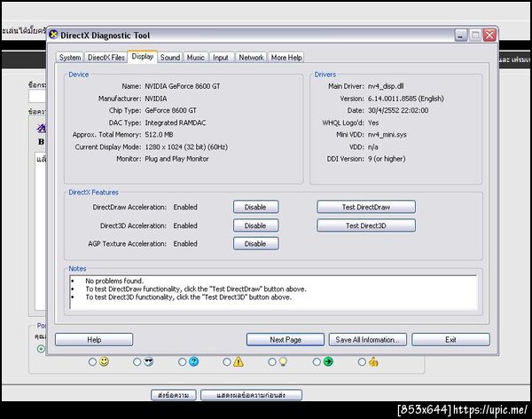
Task: Click the '9 (or higher)' DDI version value
Action: 387,159
